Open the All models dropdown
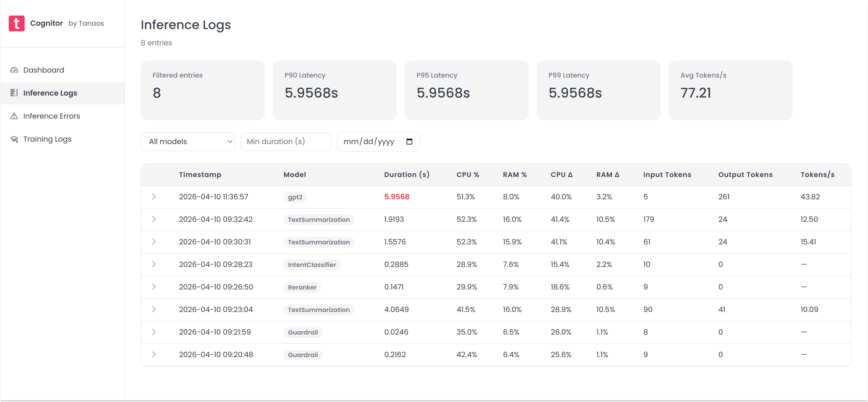This screenshot has height=402, width=868. click(188, 141)
